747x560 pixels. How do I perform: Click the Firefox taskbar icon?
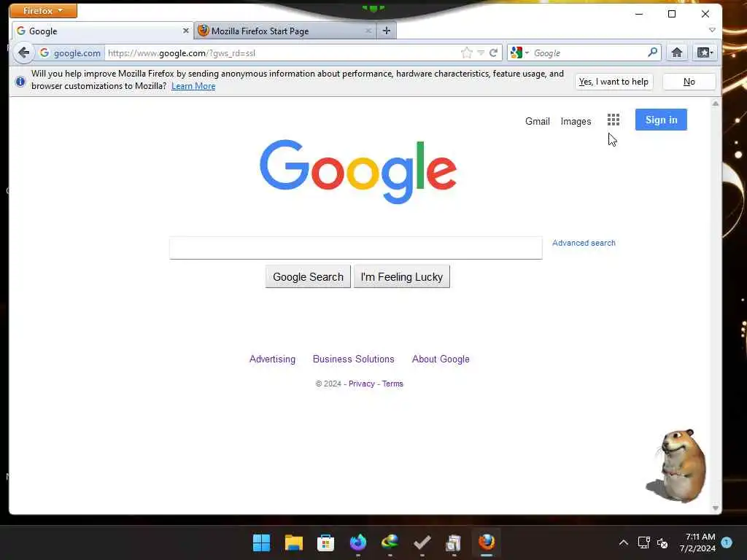(487, 542)
